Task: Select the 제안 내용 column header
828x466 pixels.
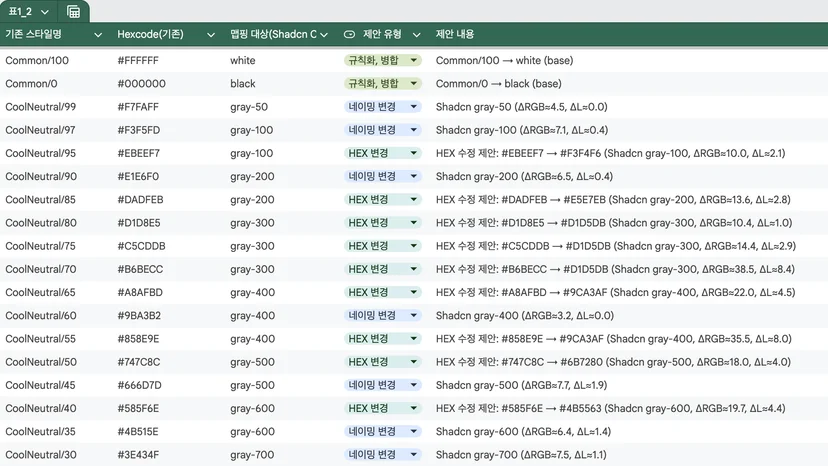Action: click(455, 34)
